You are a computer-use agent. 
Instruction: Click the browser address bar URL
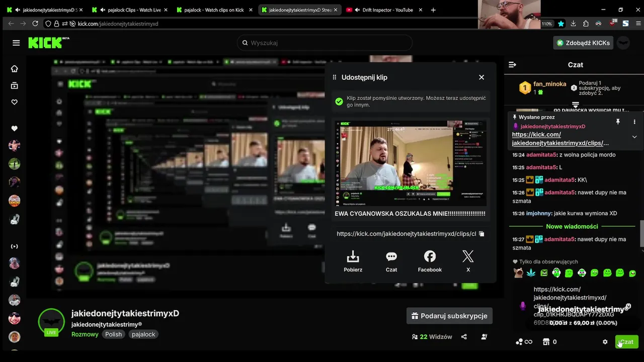coord(118,24)
